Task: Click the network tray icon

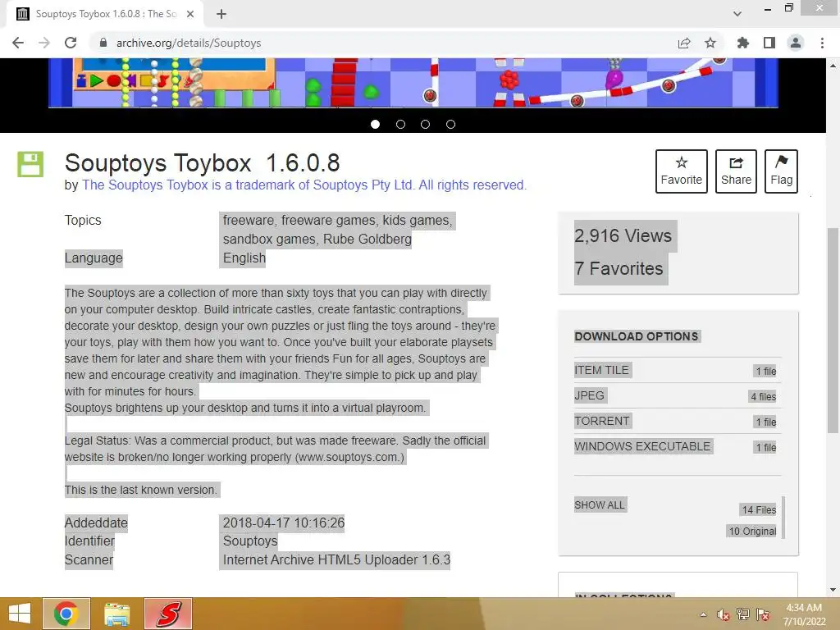Action: (x=743, y=614)
